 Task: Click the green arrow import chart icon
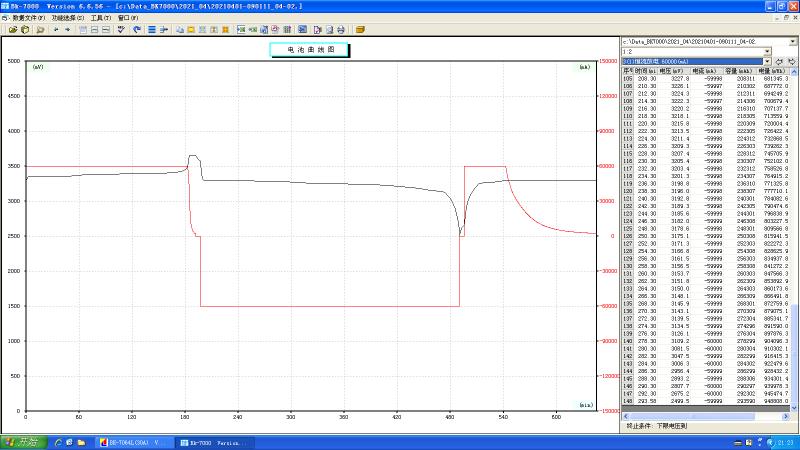coord(241,30)
